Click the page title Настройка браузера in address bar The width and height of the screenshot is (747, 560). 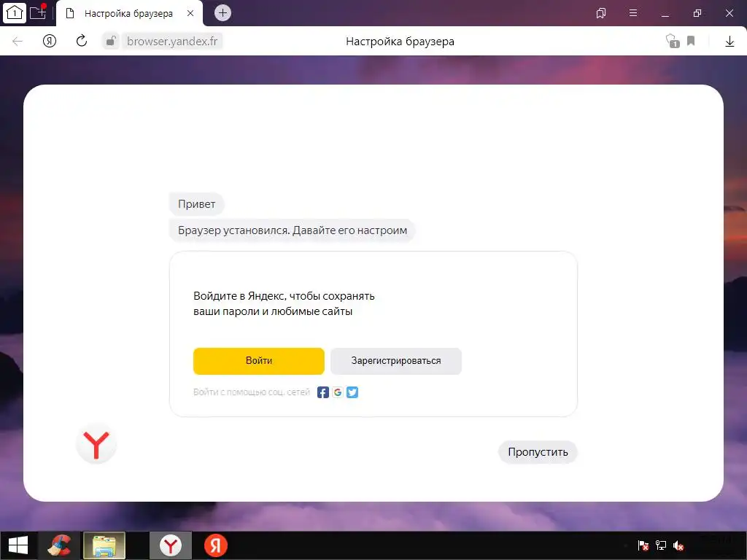(400, 42)
